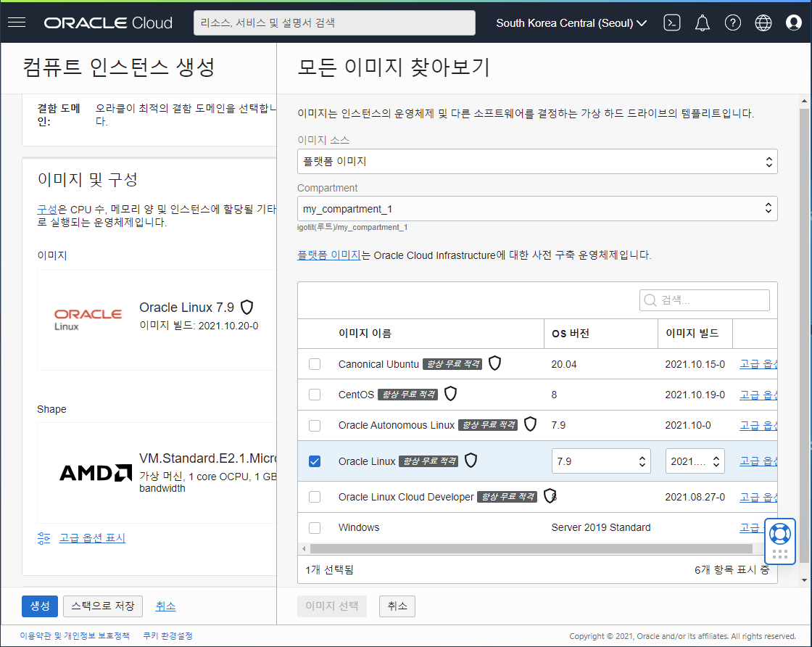Open the 플랫폼 이미지 hyperlink
The height and width of the screenshot is (647, 812).
click(x=329, y=255)
